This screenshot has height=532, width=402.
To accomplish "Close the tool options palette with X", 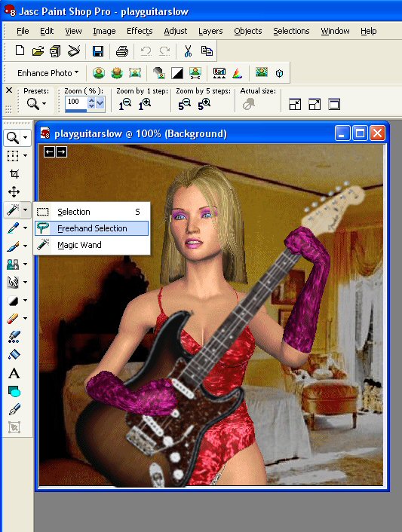I will point(9,90).
